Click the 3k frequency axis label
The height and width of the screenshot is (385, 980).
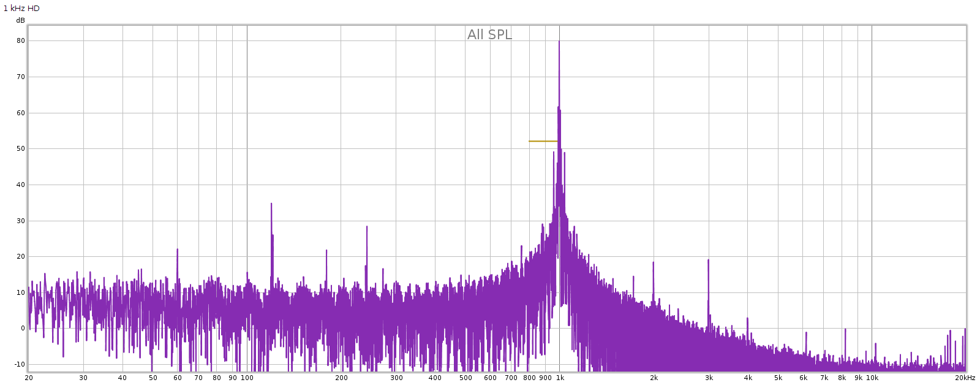pos(709,378)
